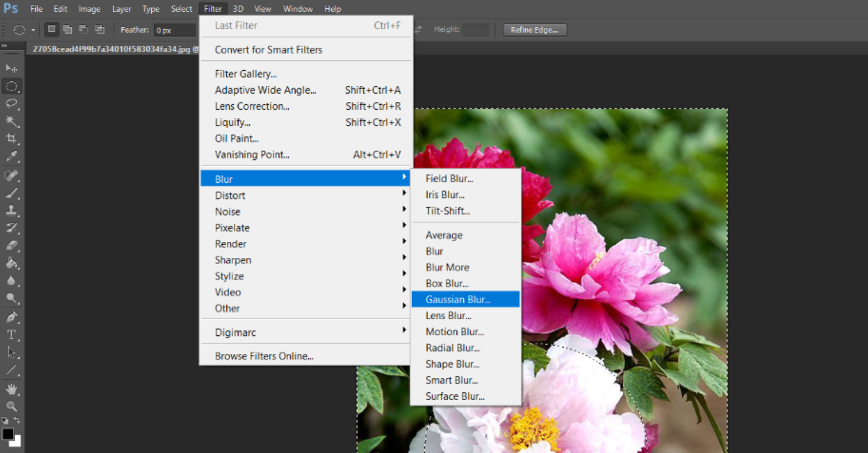Enable Add to selection mode

pyautogui.click(x=67, y=30)
